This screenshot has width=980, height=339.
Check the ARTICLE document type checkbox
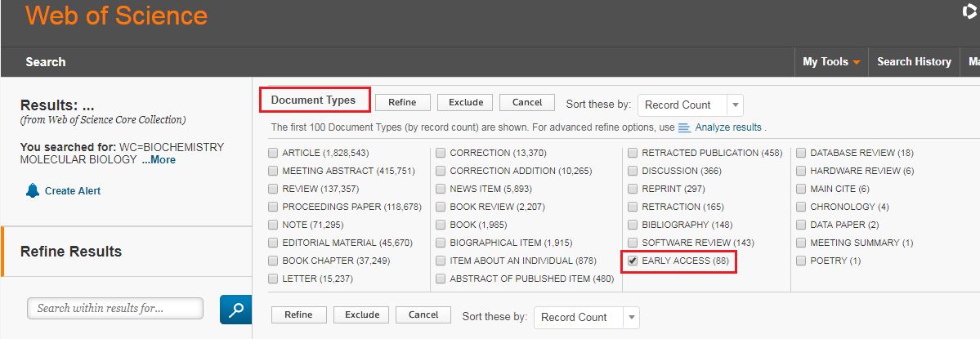coord(273,153)
